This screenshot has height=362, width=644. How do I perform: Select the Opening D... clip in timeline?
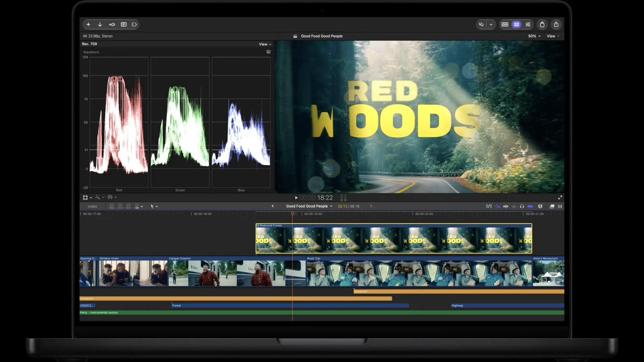(x=89, y=271)
